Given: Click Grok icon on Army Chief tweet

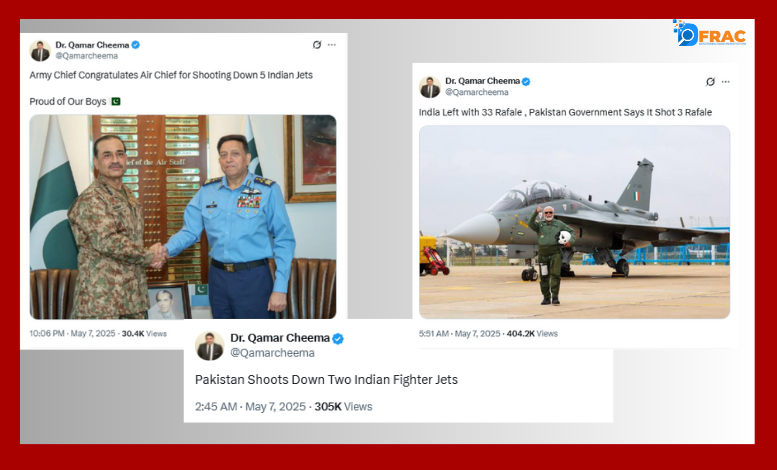Looking at the screenshot, I should point(317,45).
